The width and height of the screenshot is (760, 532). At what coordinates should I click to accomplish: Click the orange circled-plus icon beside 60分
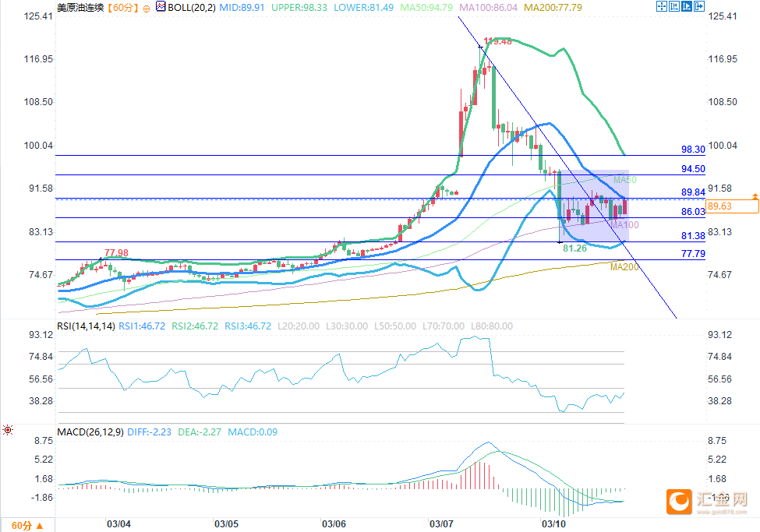(x=147, y=9)
